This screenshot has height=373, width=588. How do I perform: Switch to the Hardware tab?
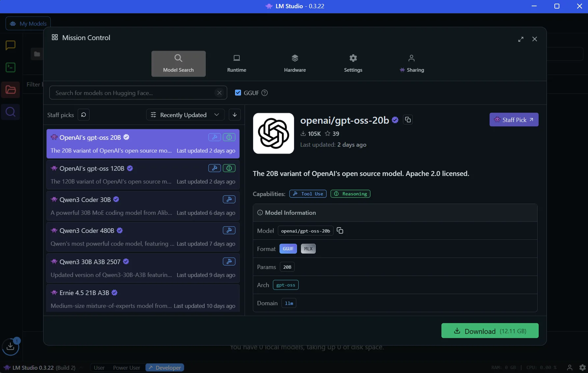(x=295, y=64)
